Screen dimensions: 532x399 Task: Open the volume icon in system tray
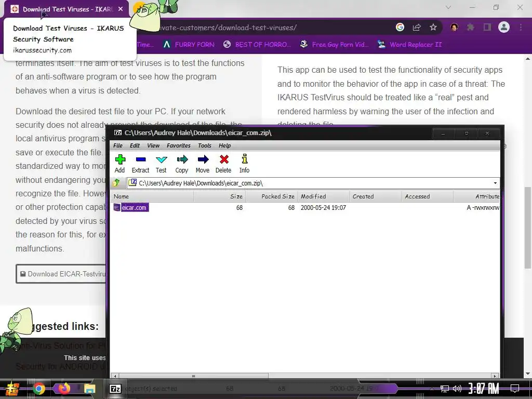click(x=457, y=389)
